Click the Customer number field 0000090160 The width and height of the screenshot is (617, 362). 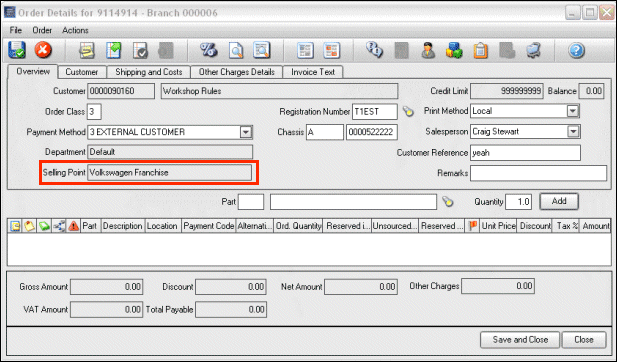[121, 91]
